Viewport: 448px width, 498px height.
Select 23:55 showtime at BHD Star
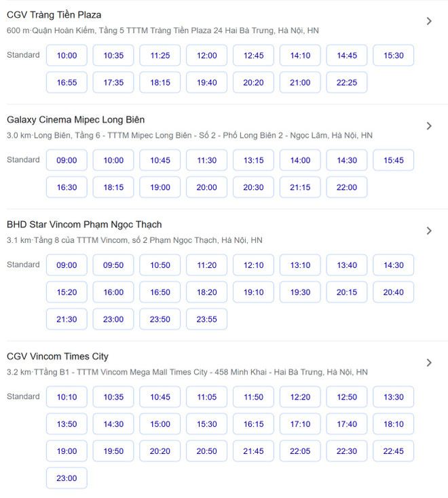coord(207,320)
